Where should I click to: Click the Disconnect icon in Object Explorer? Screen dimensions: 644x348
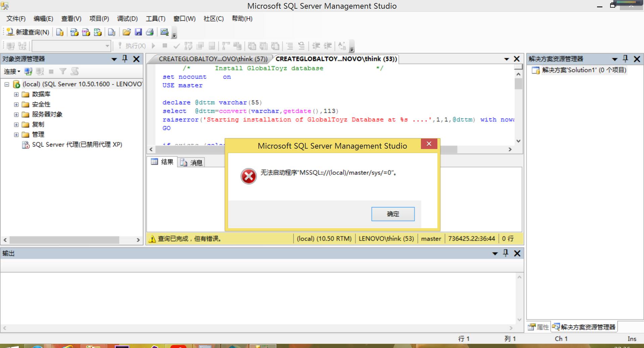pyautogui.click(x=40, y=71)
